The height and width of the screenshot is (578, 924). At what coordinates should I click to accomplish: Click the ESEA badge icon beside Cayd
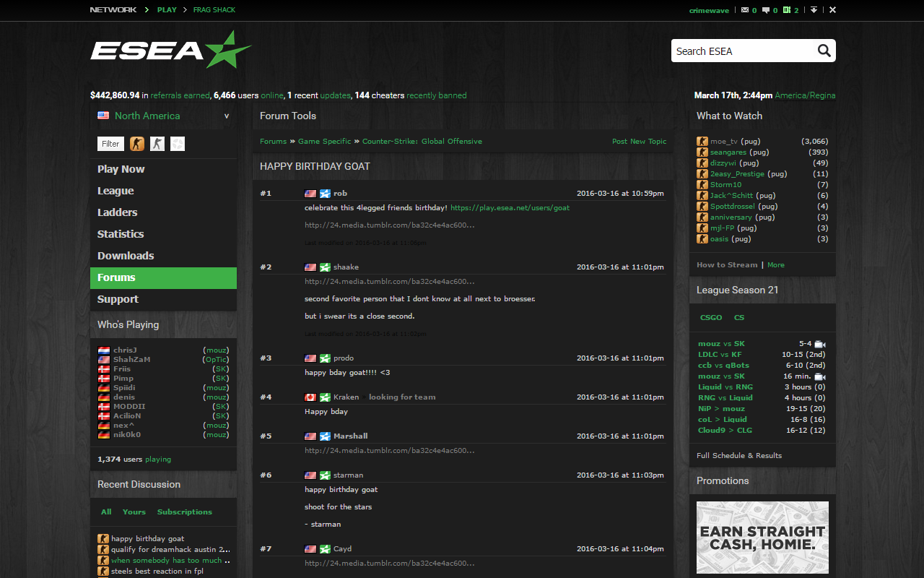tap(325, 549)
